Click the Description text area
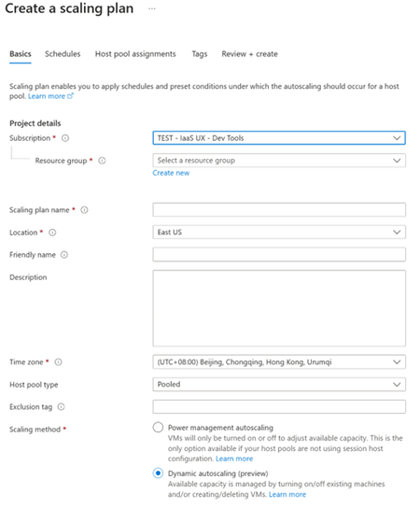The width and height of the screenshot is (420, 508). pos(279,308)
